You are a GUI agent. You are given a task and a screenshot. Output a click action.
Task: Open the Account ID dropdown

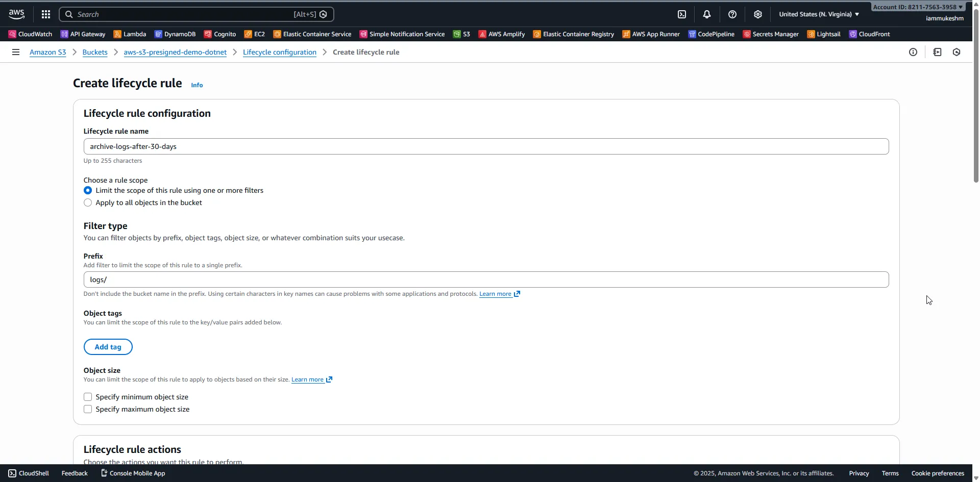(x=916, y=7)
